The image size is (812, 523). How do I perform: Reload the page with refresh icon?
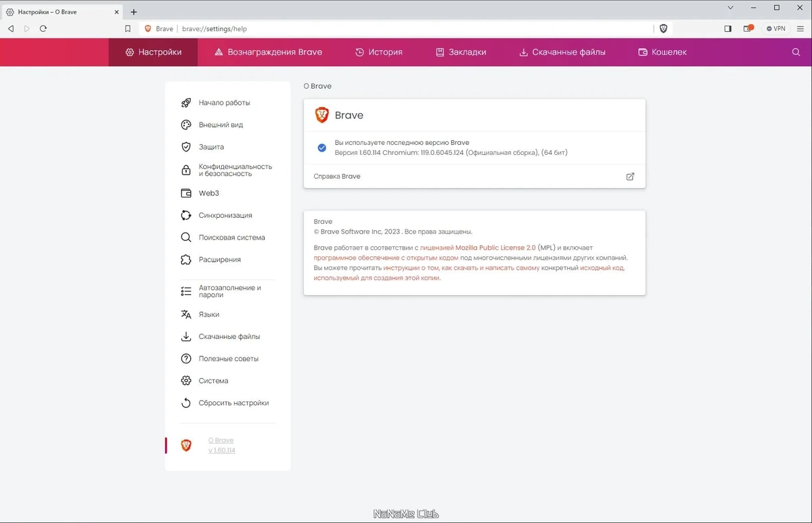click(x=43, y=28)
